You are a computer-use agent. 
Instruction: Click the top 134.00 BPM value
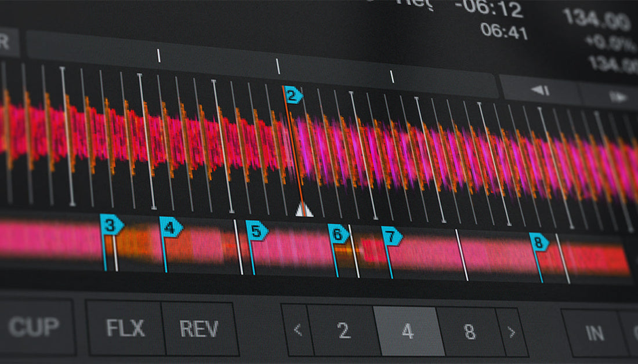click(597, 20)
